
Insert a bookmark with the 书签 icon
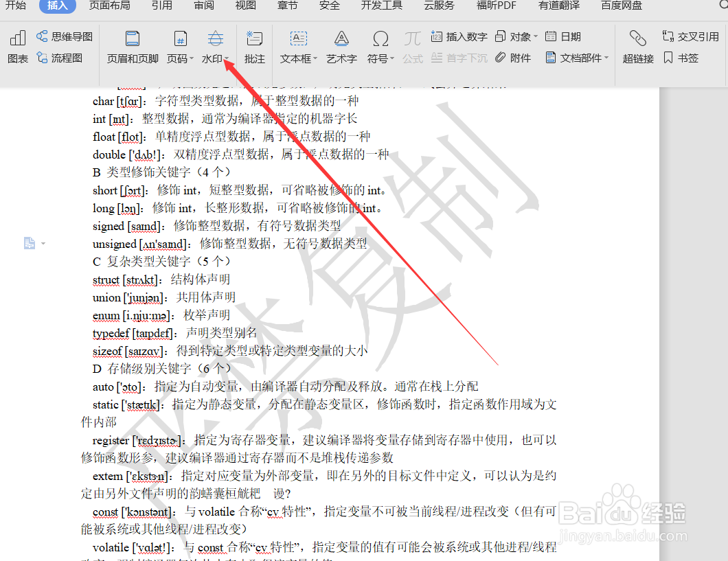[681, 58]
